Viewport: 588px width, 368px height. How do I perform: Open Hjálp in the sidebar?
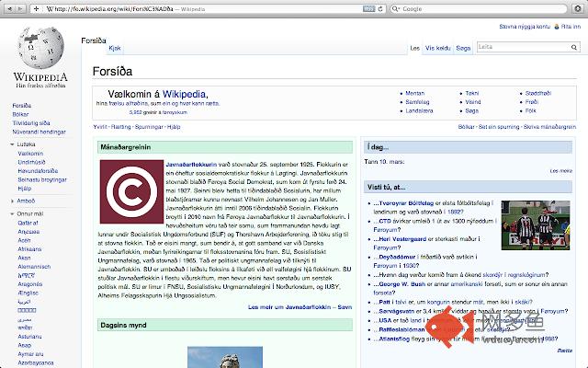point(25,189)
